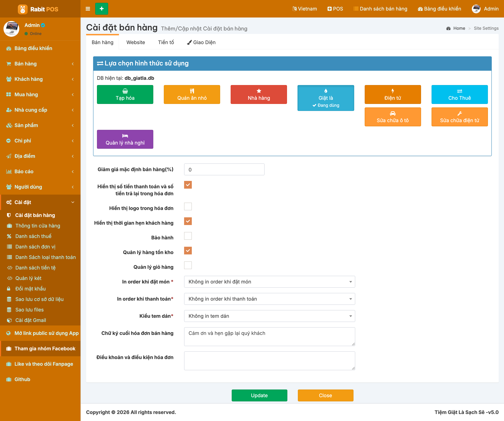This screenshot has height=421, width=504.
Task: Open the Kiểu tem dán dropdown
Action: click(x=269, y=316)
